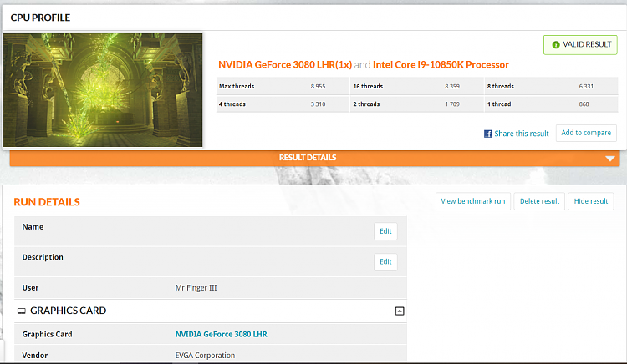Click the 8 threads label
The height and width of the screenshot is (364, 627).
click(x=501, y=87)
